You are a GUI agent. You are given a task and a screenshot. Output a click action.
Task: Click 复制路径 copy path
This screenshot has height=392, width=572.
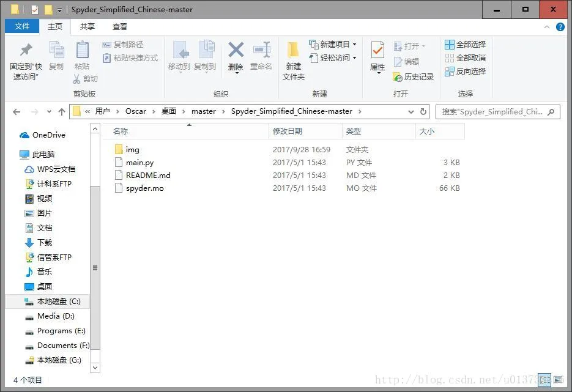(123, 45)
